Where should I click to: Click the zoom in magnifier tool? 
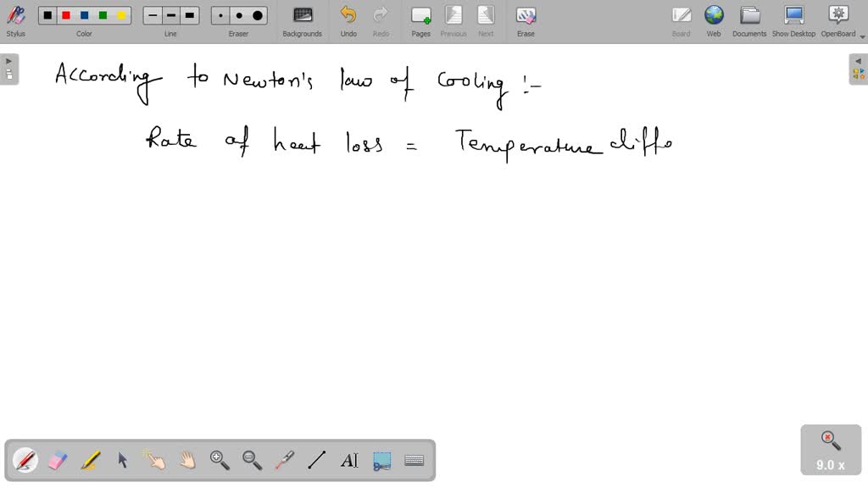tap(220, 460)
